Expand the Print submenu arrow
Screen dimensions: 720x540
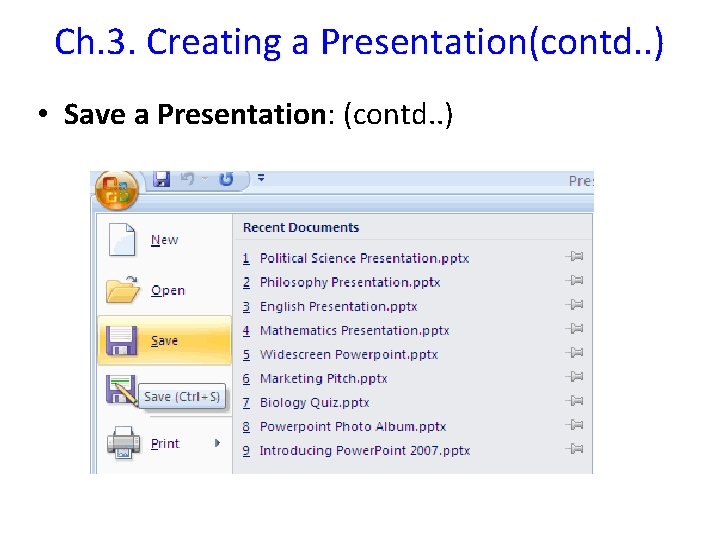tap(217, 443)
